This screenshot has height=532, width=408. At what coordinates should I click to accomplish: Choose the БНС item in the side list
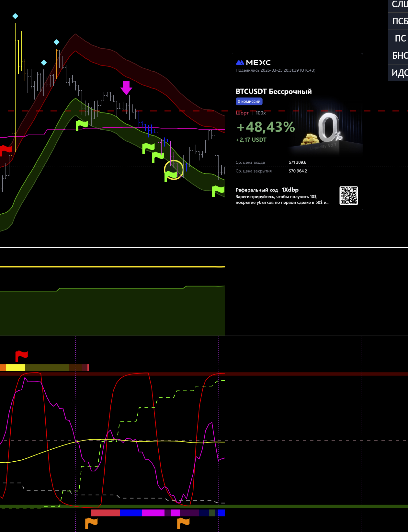[399, 56]
